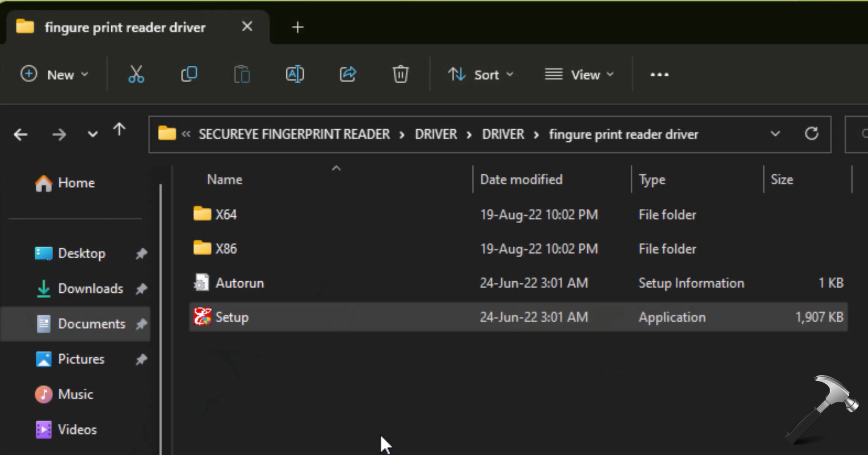Expand chevron after SECUREYE FINGERPRINT READER
Viewport: 868px width, 455px height.
pyautogui.click(x=402, y=135)
